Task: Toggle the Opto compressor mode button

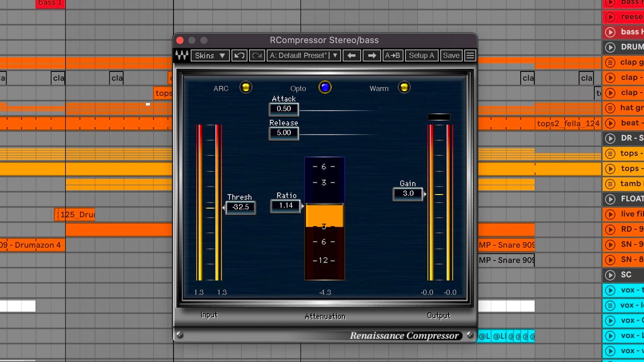Action: coord(325,87)
